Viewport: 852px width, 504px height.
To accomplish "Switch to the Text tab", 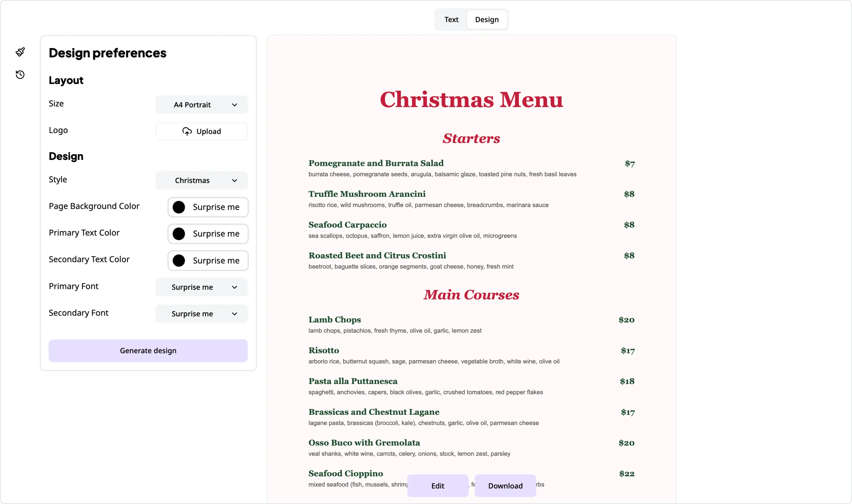I will pyautogui.click(x=451, y=20).
